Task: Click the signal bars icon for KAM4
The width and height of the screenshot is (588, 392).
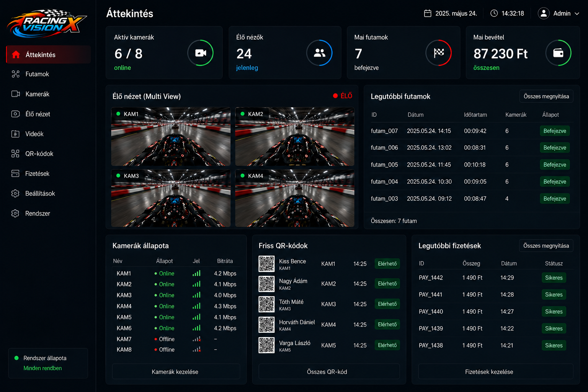Action: point(196,306)
